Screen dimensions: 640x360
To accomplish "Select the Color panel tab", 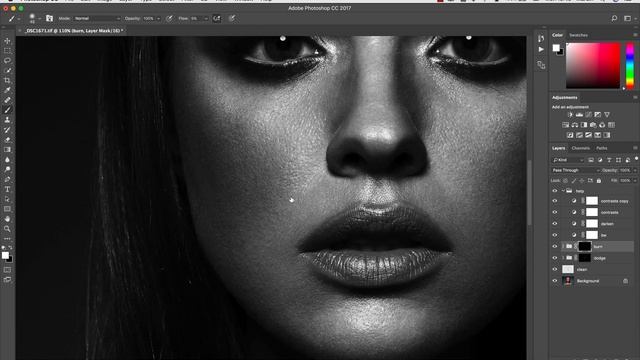I will point(558,35).
